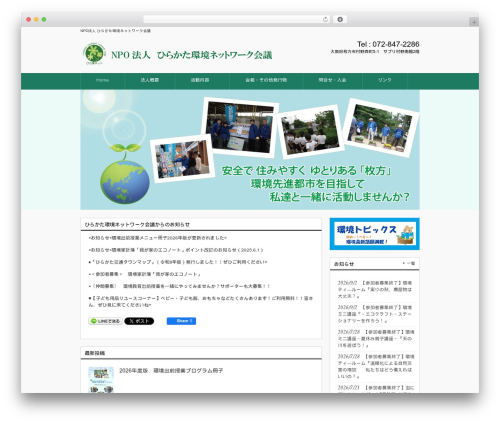The image size is (500, 423).
Task: Click the hero banner with slogan text
Action: click(250, 150)
